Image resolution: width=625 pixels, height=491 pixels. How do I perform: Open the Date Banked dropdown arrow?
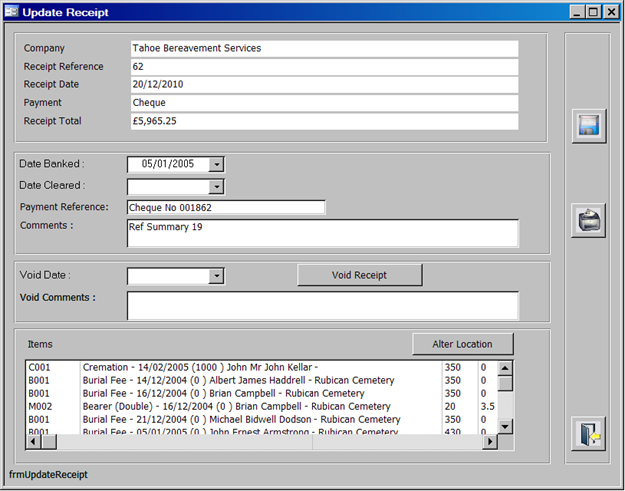click(216, 164)
